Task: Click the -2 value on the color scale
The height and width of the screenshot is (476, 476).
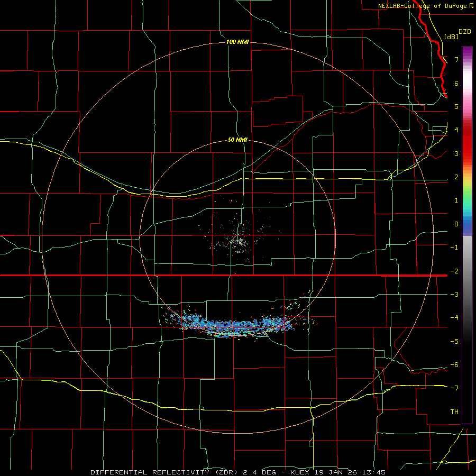Action: pyautogui.click(x=454, y=271)
